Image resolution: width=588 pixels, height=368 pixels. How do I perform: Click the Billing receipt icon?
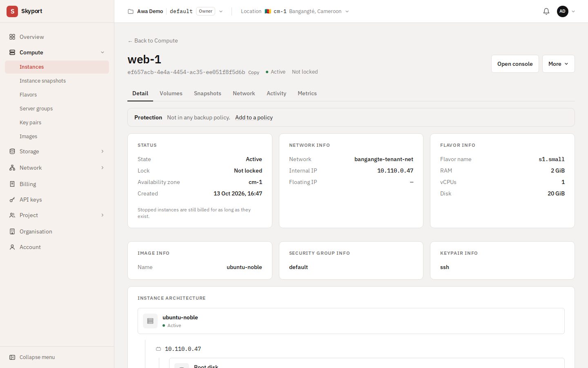(x=12, y=184)
